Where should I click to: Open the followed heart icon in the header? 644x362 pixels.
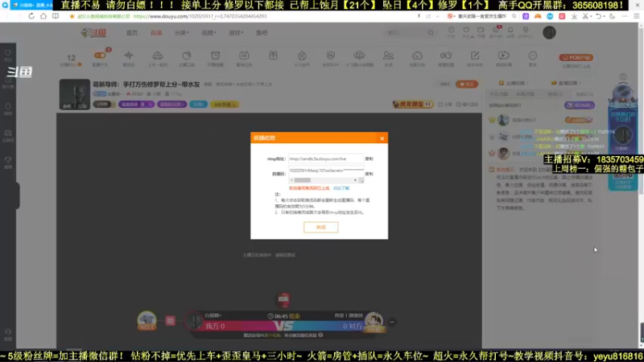click(466, 31)
